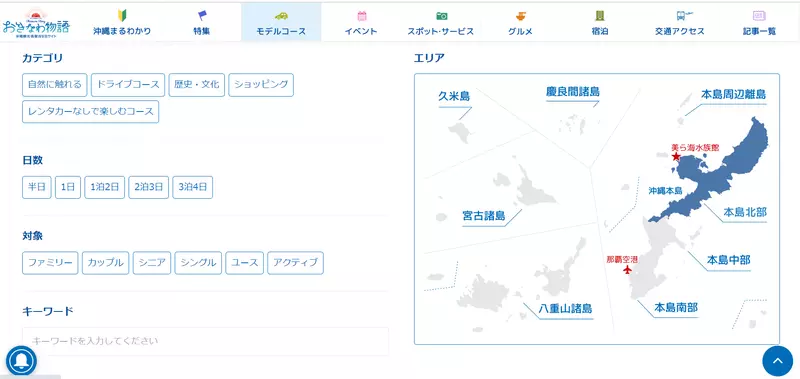Choose the レンタカーなしで楽しむコース filter
This screenshot has height=379, width=800.
[90, 112]
